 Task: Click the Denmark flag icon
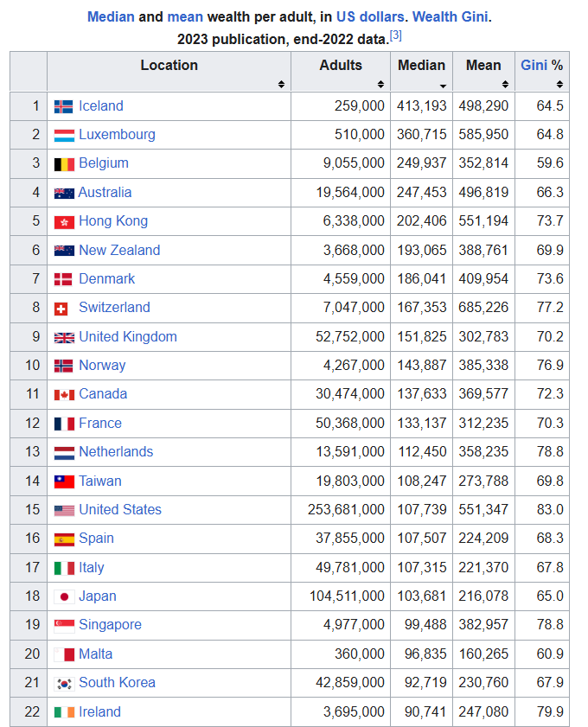coord(63,279)
